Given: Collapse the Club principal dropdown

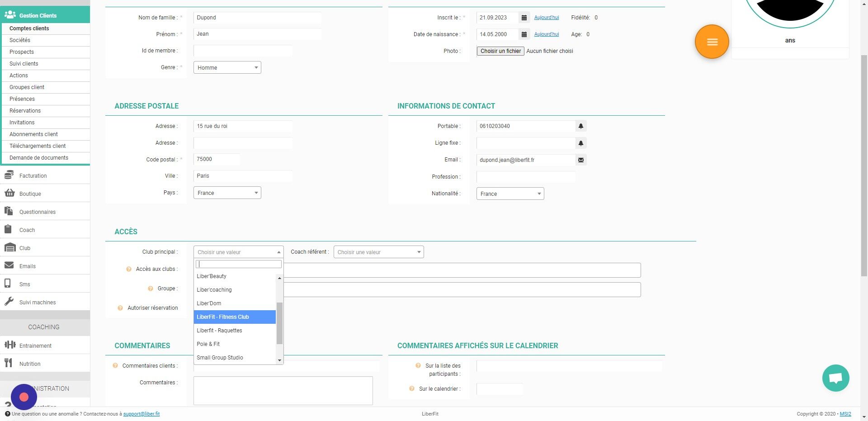Looking at the screenshot, I should (x=239, y=252).
